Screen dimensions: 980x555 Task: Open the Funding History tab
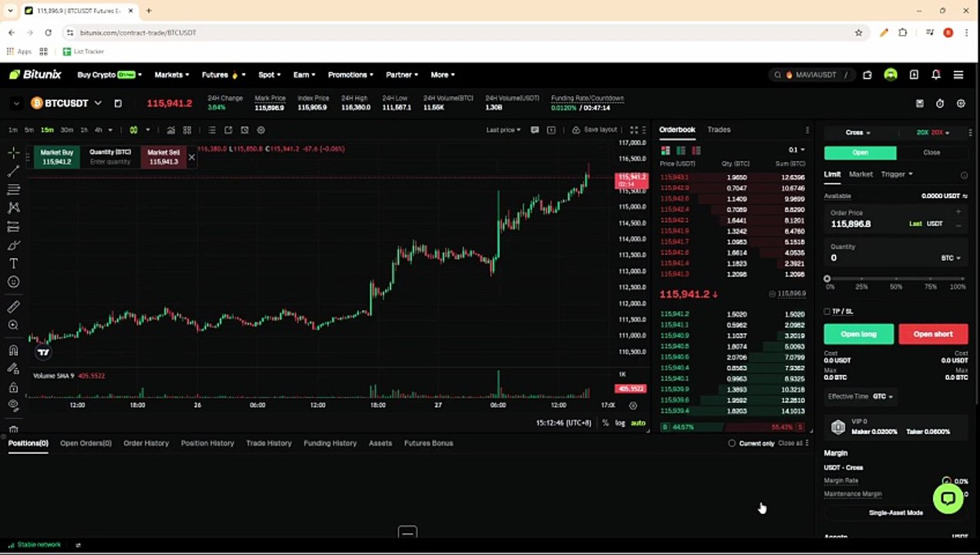330,443
